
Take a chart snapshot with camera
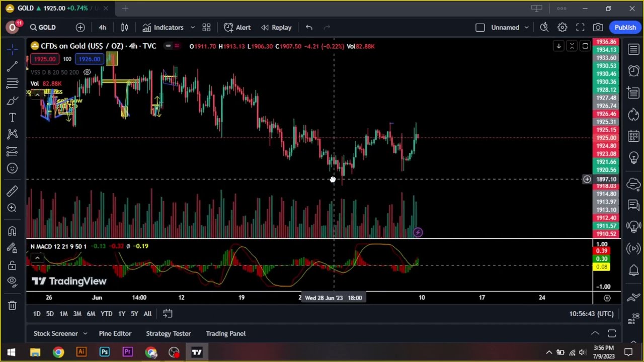point(598,28)
